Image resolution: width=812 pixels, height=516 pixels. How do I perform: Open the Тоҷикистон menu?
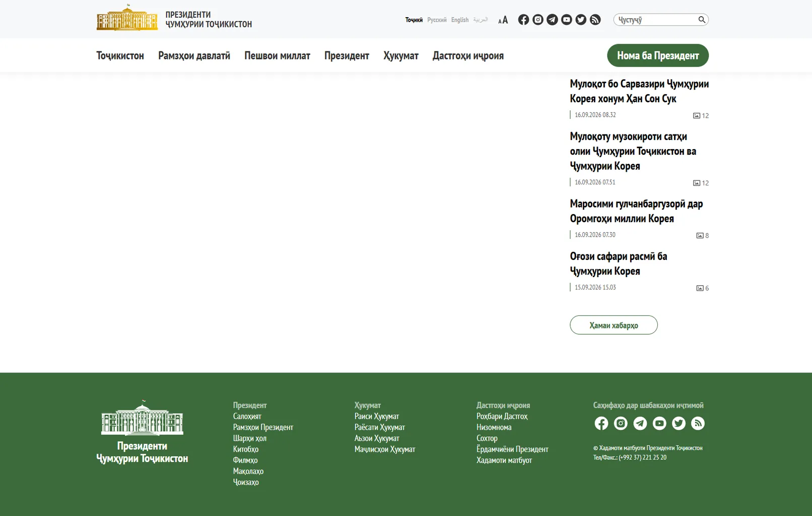pos(120,55)
